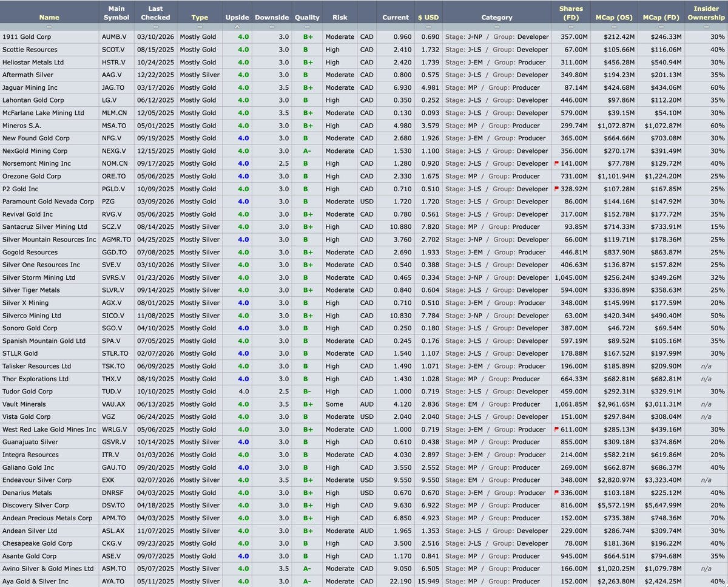Click the Talisker Resources Ltd name

tap(36, 366)
